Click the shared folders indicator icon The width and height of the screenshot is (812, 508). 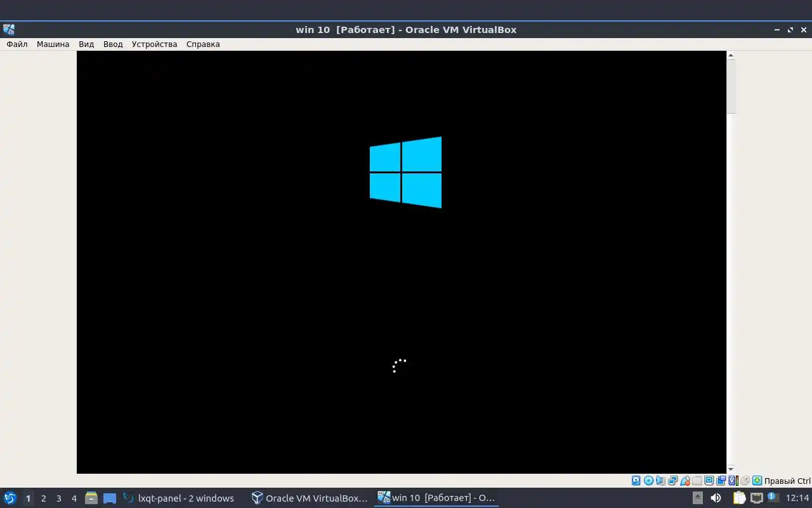click(697, 481)
